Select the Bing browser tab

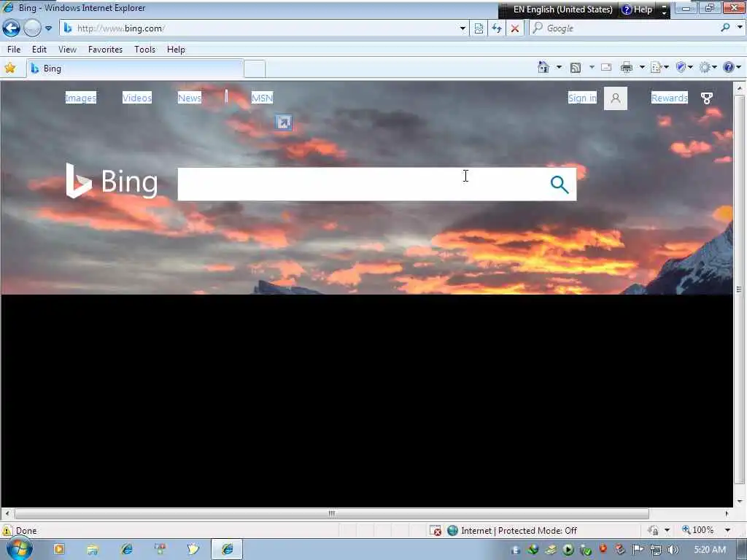[x=135, y=69]
